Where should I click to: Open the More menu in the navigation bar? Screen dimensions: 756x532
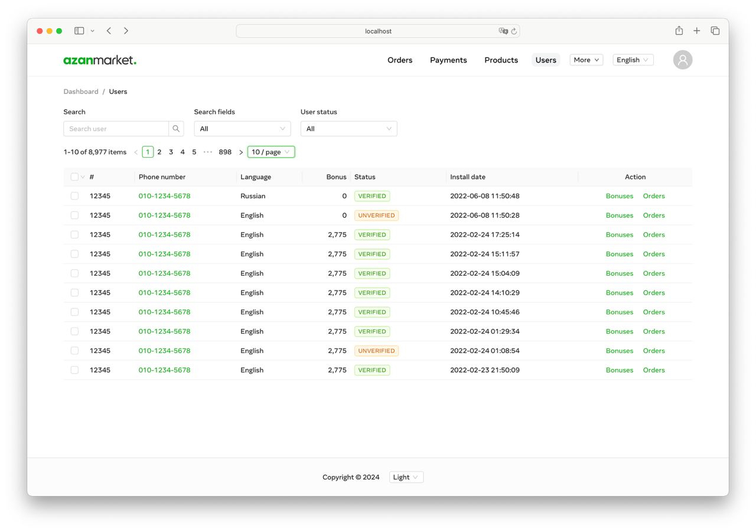[585, 60]
